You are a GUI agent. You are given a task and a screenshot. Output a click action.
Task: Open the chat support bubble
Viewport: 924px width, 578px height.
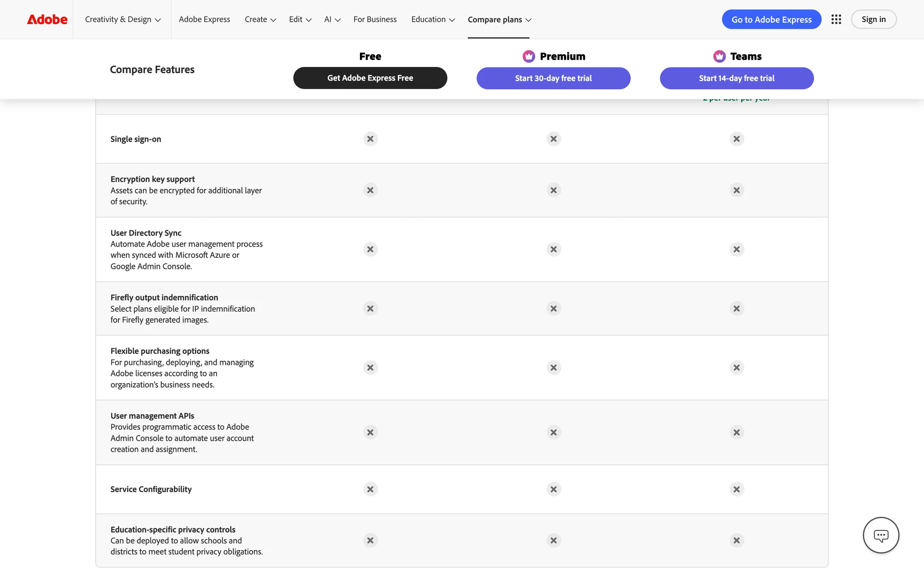[881, 535]
